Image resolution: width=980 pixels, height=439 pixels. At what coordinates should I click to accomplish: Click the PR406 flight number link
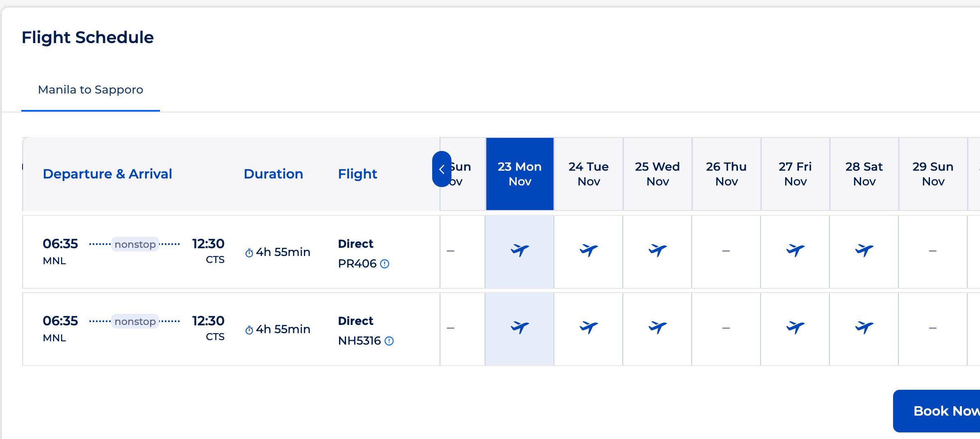(357, 264)
